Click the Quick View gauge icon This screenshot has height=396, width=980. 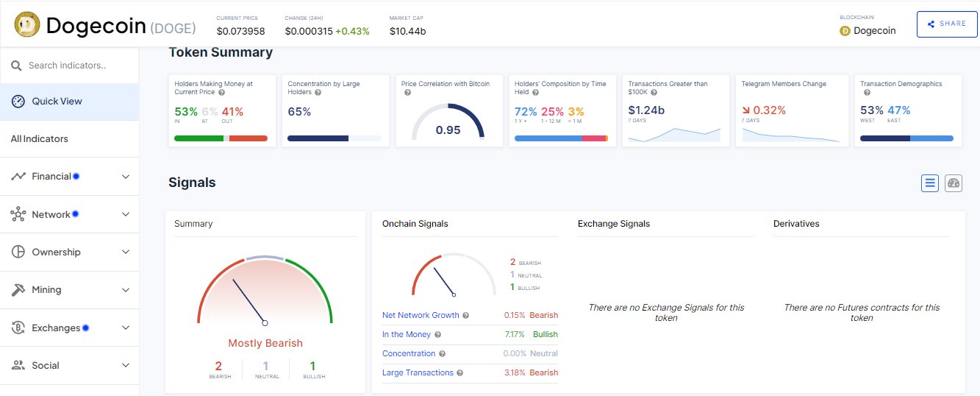tap(18, 101)
